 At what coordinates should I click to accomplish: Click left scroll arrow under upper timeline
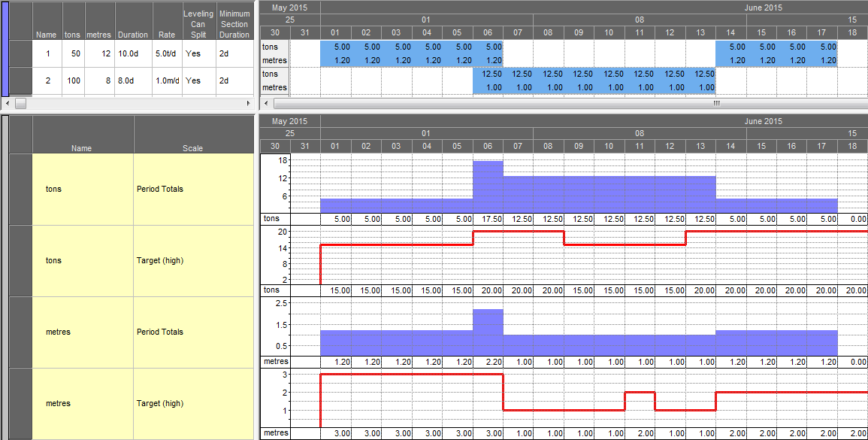[x=267, y=103]
